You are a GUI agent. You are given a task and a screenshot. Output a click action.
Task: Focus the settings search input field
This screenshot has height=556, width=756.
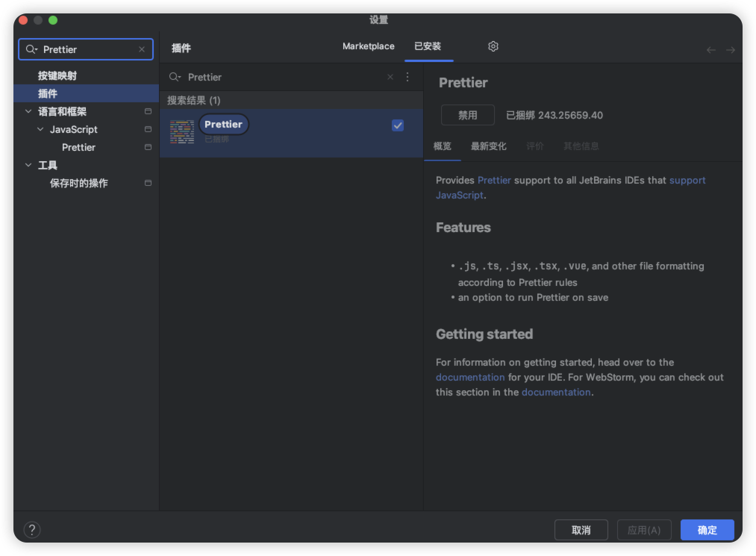86,49
